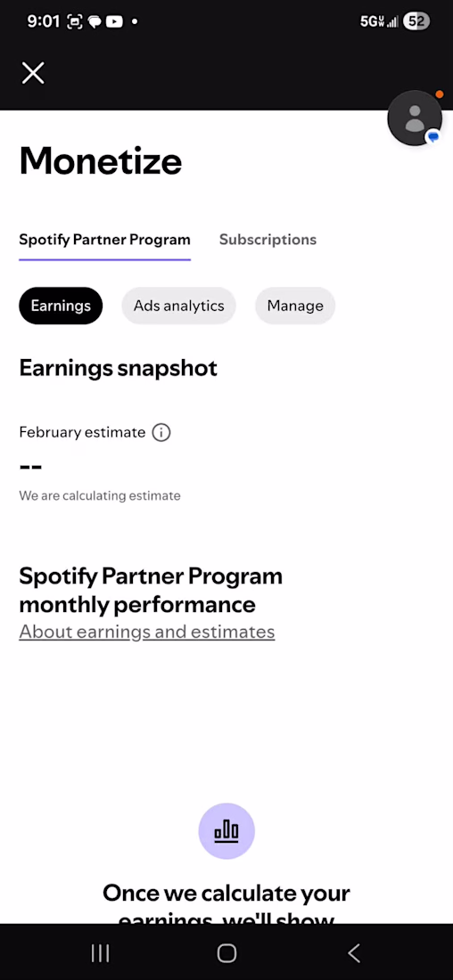This screenshot has height=980, width=453.
Task: Open About earnings and estimates link
Action: (147, 632)
